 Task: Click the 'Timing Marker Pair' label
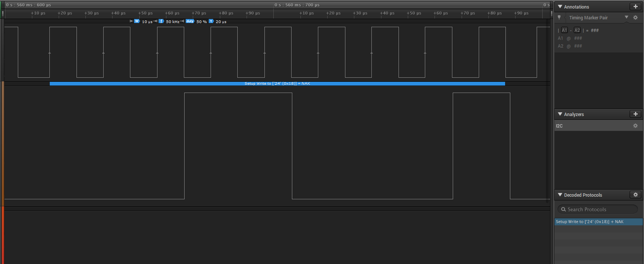coord(588,17)
